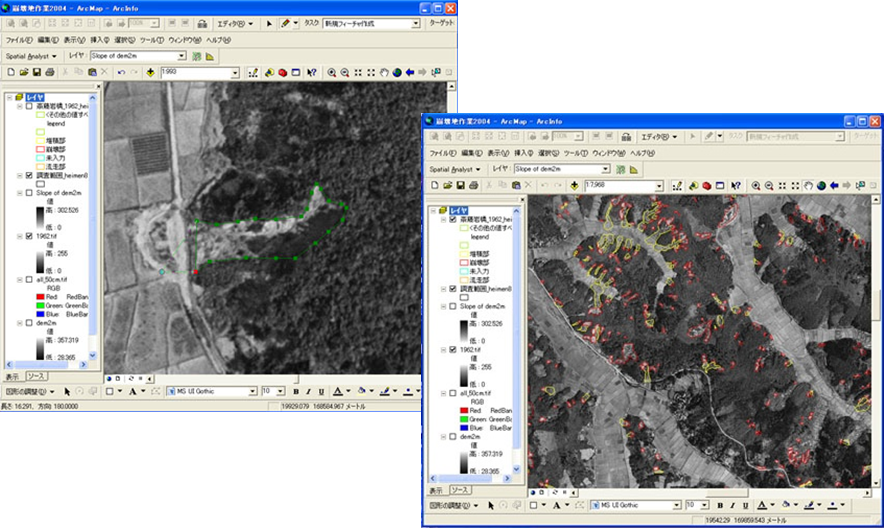
Task: Click right window's map vertical scrollbar
Action: [876, 341]
